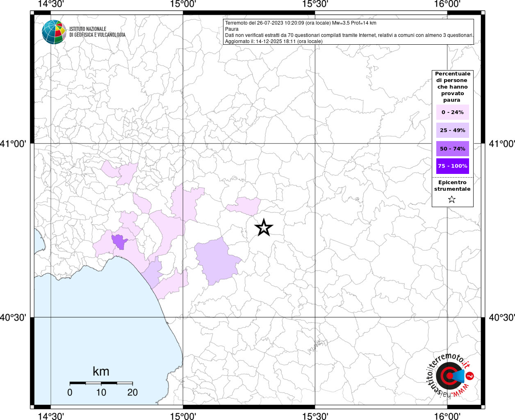This screenshot has height=420, width=515.
Task: Click the 'Epicentro strumentale' legend label
Action: click(452, 186)
